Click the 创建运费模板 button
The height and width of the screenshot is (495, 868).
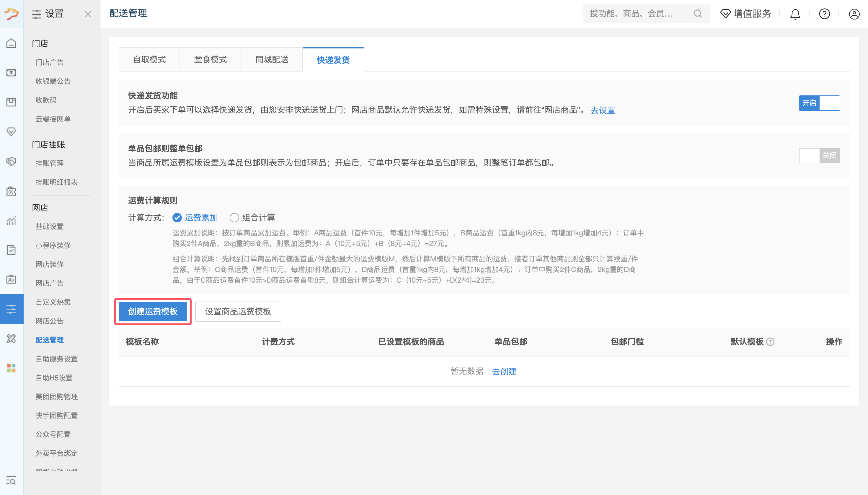153,311
